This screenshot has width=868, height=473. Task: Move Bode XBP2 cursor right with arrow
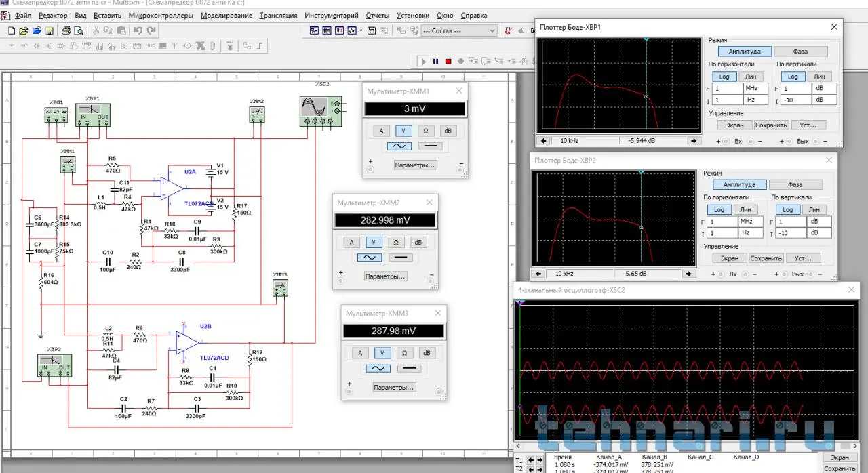click(689, 274)
